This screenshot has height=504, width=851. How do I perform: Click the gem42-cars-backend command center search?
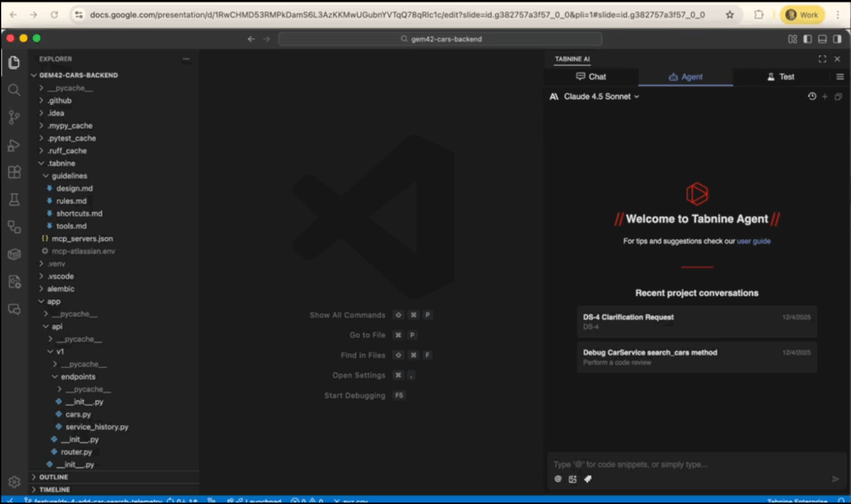[440, 39]
